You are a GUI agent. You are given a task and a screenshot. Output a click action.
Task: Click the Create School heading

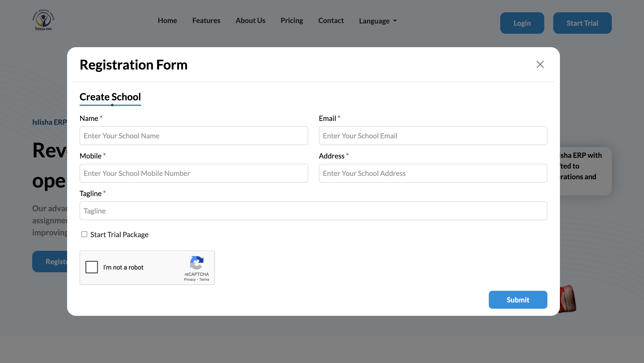pyautogui.click(x=110, y=97)
